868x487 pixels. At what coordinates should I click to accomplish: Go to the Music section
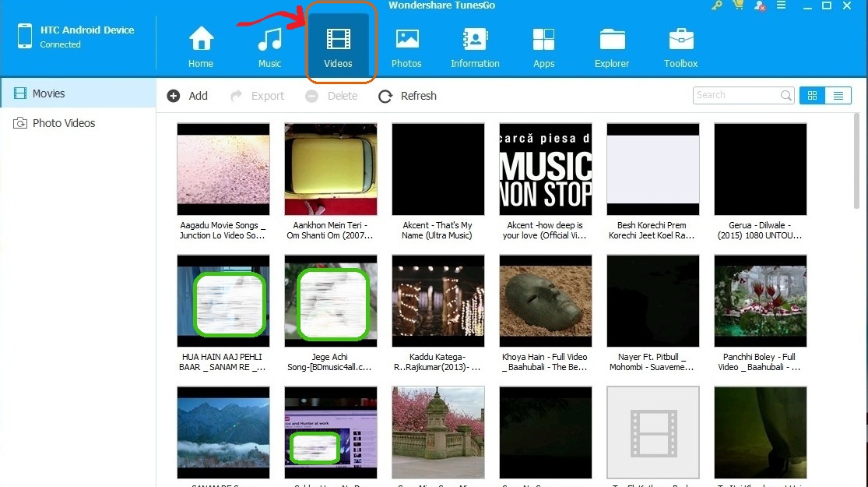click(269, 47)
